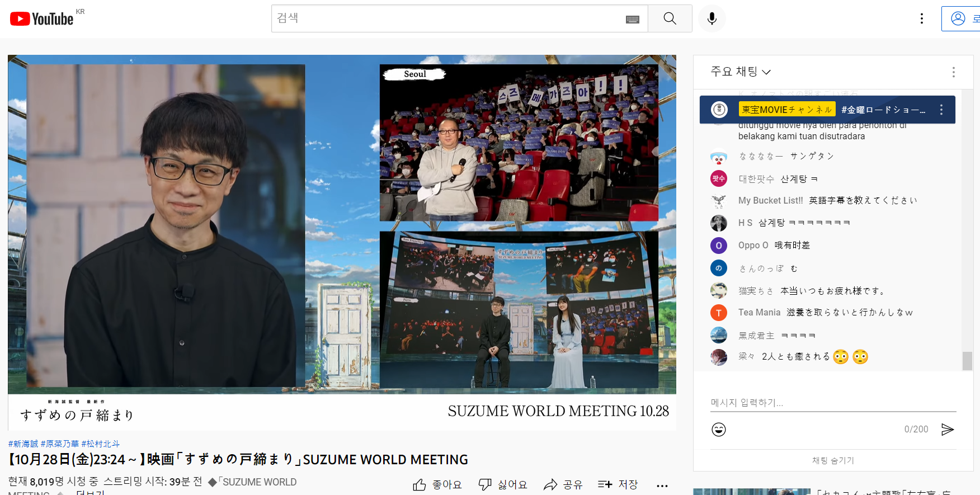Viewport: 980px width, 495px height.
Task: Click 猫実ちさ user avatar
Action: 719,290
